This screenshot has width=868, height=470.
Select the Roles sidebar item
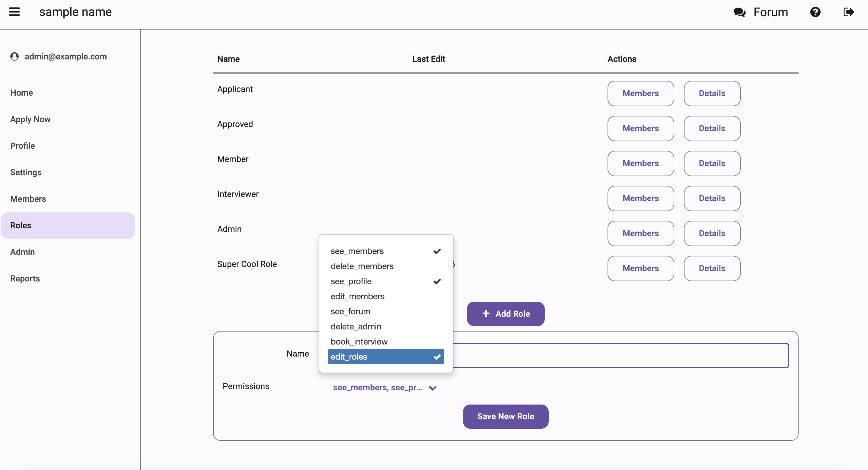pos(68,225)
